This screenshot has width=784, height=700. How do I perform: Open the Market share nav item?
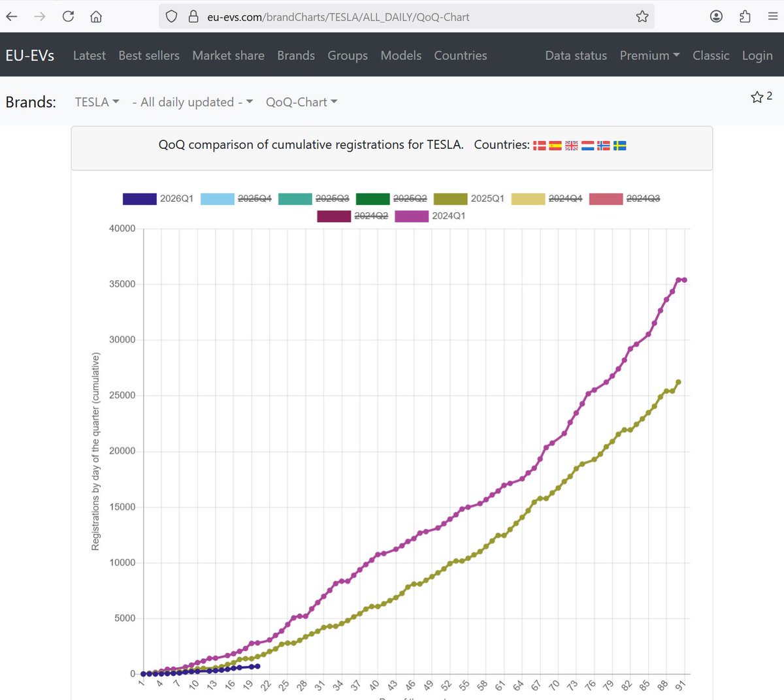pos(228,56)
